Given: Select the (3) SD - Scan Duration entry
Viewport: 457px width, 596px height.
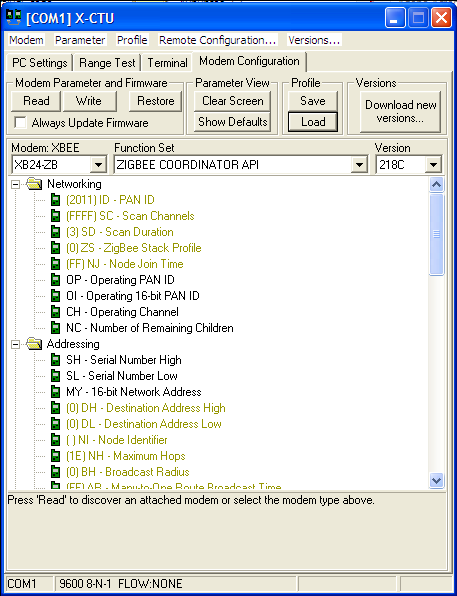Looking at the screenshot, I should (x=120, y=232).
